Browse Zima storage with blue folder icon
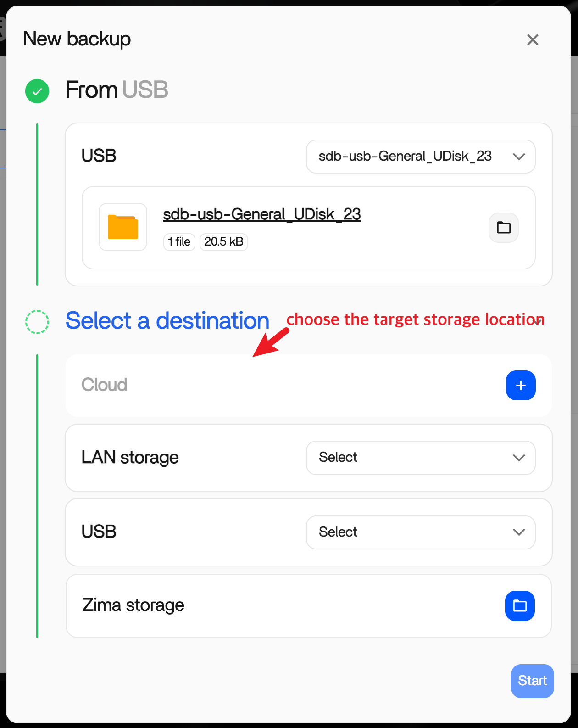The height and width of the screenshot is (728, 578). (x=520, y=606)
